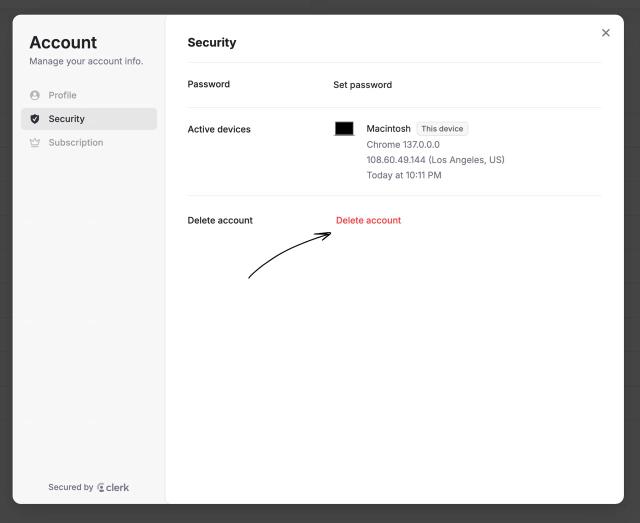Click the Subscription crown icon

coord(35,142)
